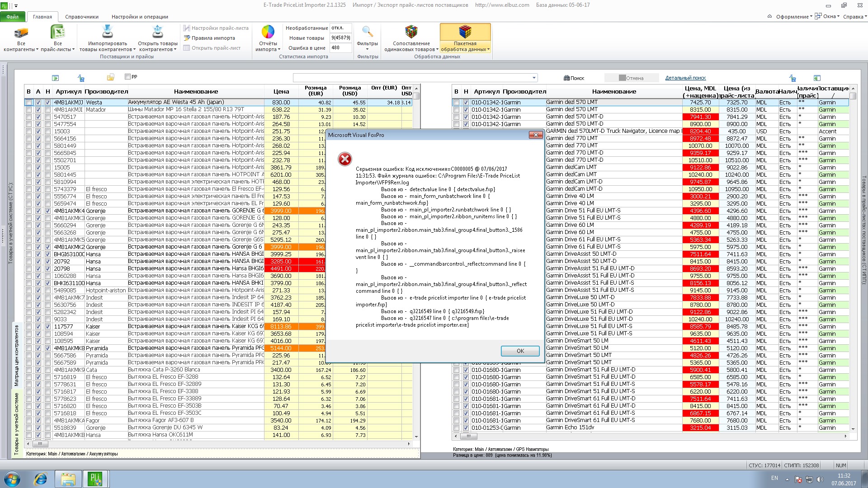Click left table vertical scrollbar thumb
Viewport: 868px width, 488px height.
[416, 96]
